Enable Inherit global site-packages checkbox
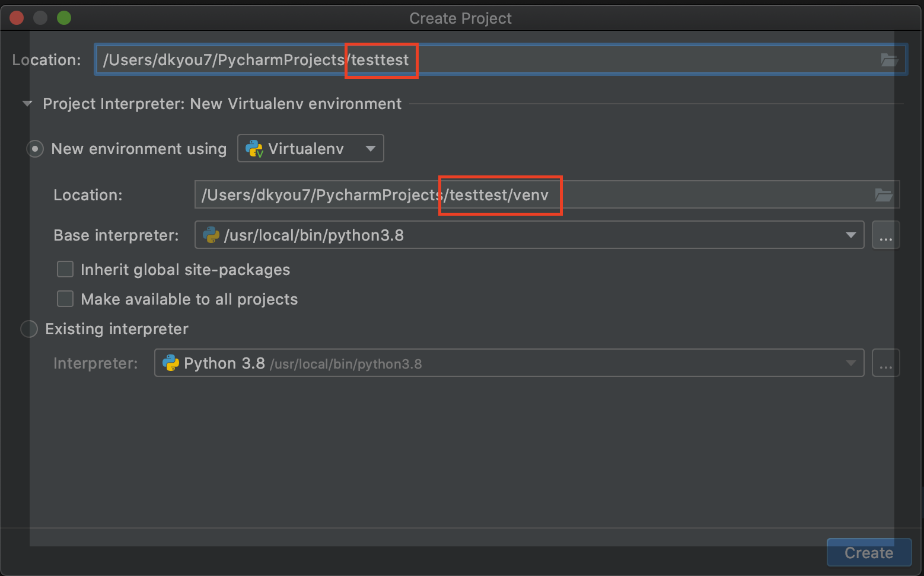Image resolution: width=924 pixels, height=576 pixels. 65,270
